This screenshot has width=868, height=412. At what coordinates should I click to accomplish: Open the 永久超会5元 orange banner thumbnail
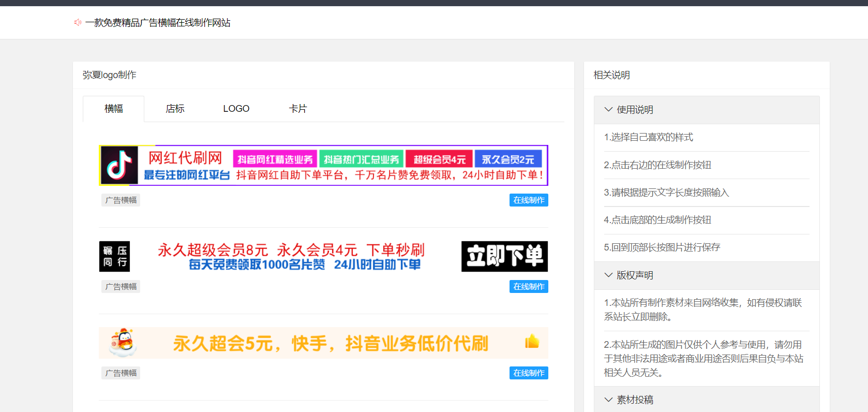[x=323, y=343]
